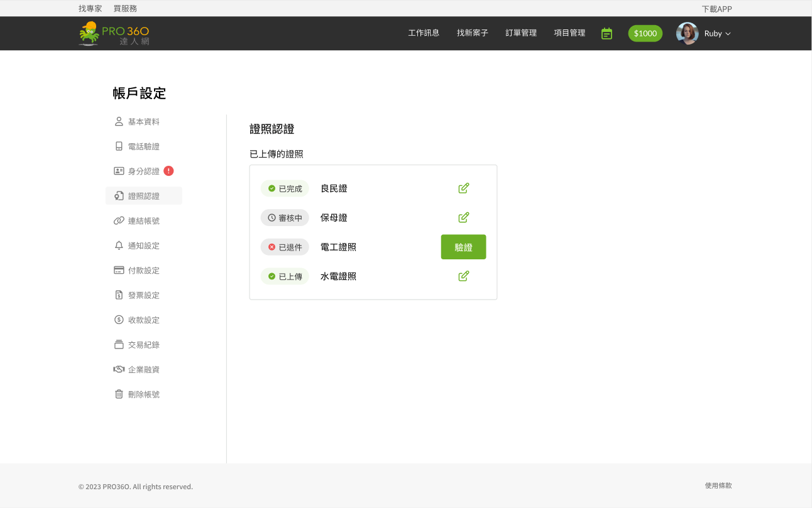
Task: Open the Ruby user dropdown menu
Action: coord(717,34)
